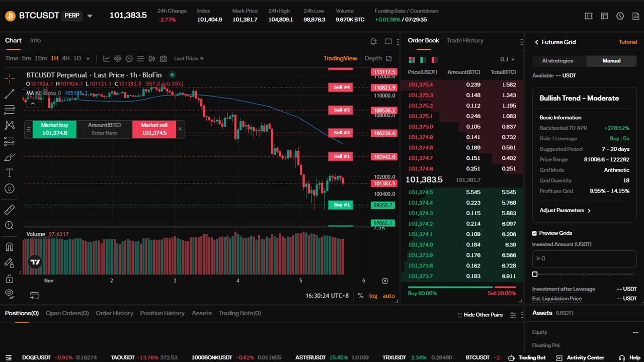644x362 pixels.
Task: Click the balance scale compare icon
Action: click(x=118, y=59)
